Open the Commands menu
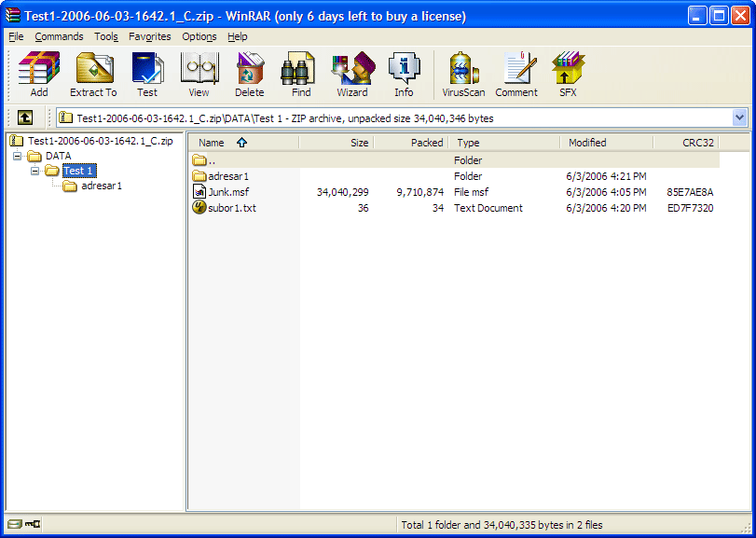 (59, 36)
